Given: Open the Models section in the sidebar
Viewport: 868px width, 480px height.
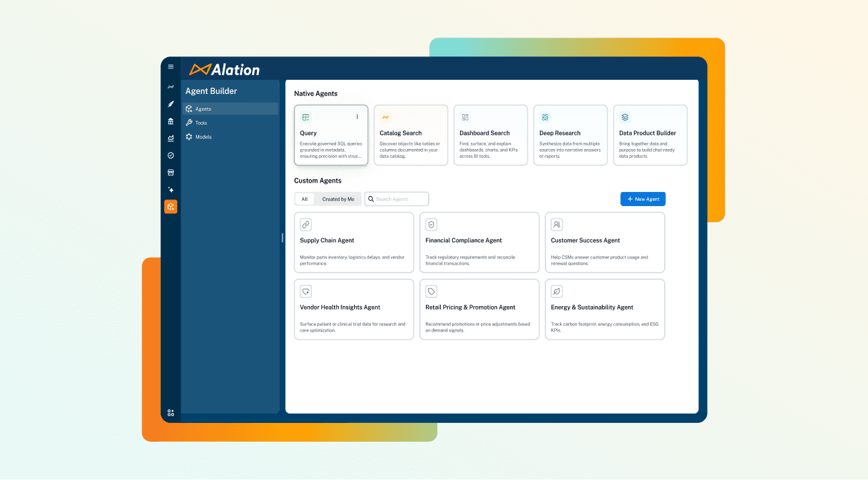Looking at the screenshot, I should (x=203, y=136).
